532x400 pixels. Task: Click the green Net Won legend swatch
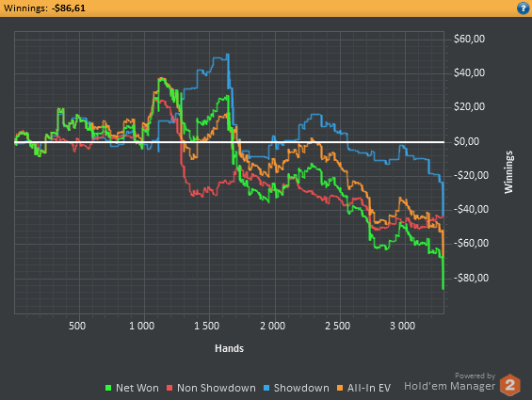click(108, 388)
